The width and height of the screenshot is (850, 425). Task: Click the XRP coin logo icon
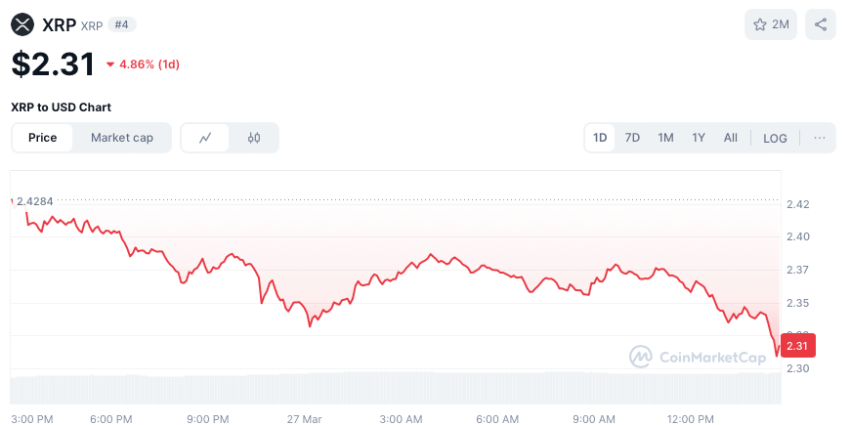22,24
